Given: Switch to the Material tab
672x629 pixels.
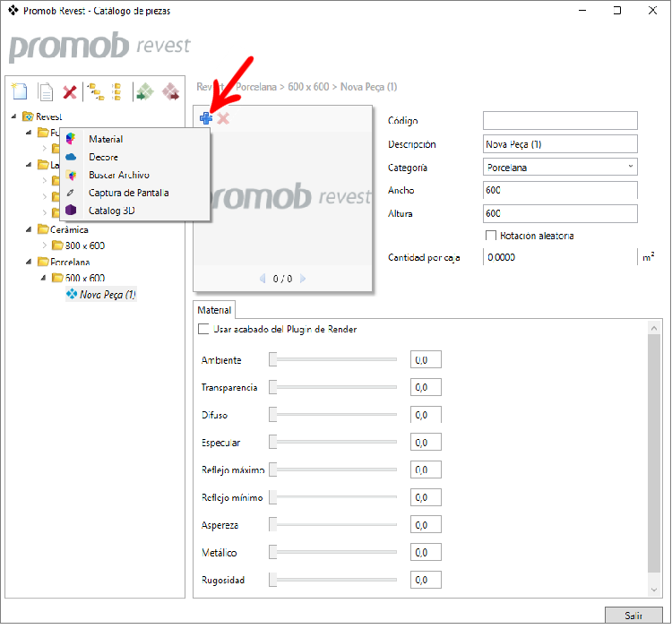Looking at the screenshot, I should tap(214, 310).
